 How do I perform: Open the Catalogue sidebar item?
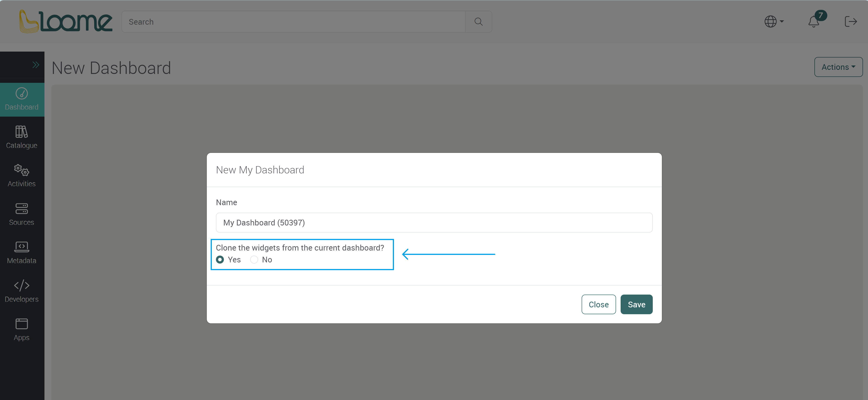point(22,137)
